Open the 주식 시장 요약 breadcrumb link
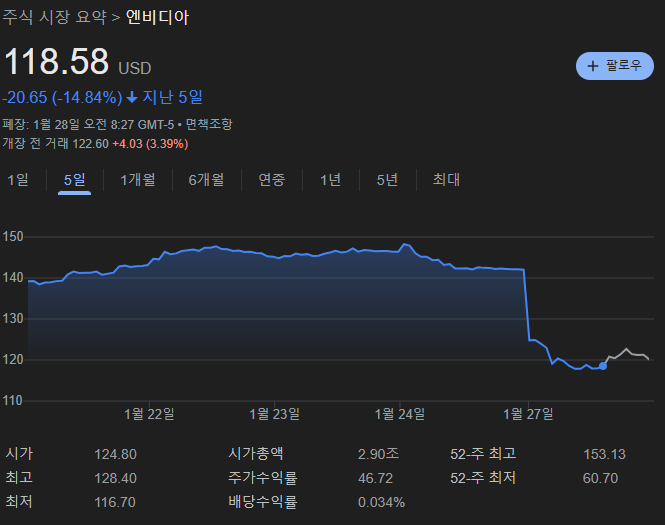 (54, 17)
